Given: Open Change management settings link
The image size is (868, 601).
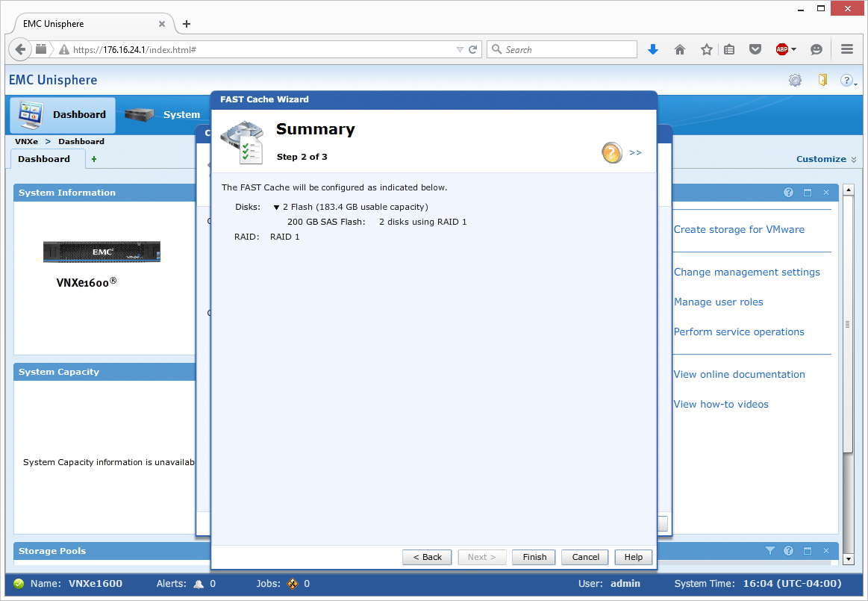Looking at the screenshot, I should pyautogui.click(x=747, y=272).
